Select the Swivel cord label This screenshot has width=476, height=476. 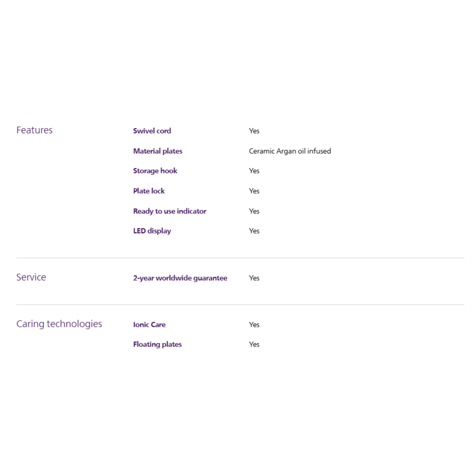point(152,131)
